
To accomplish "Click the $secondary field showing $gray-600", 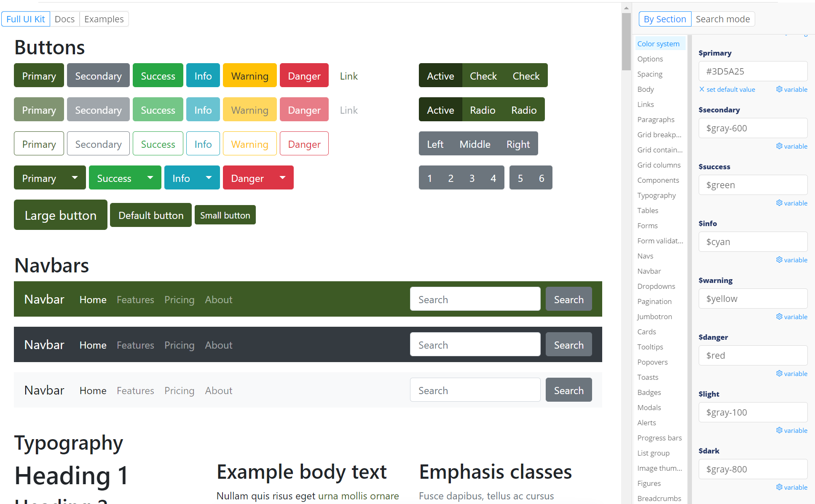I will pyautogui.click(x=753, y=128).
